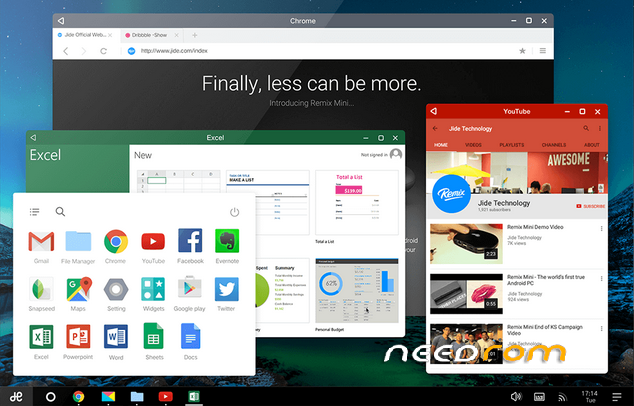Open options for Remix Mini Demo Video
Screen dimensions: 634x406
tap(600, 229)
